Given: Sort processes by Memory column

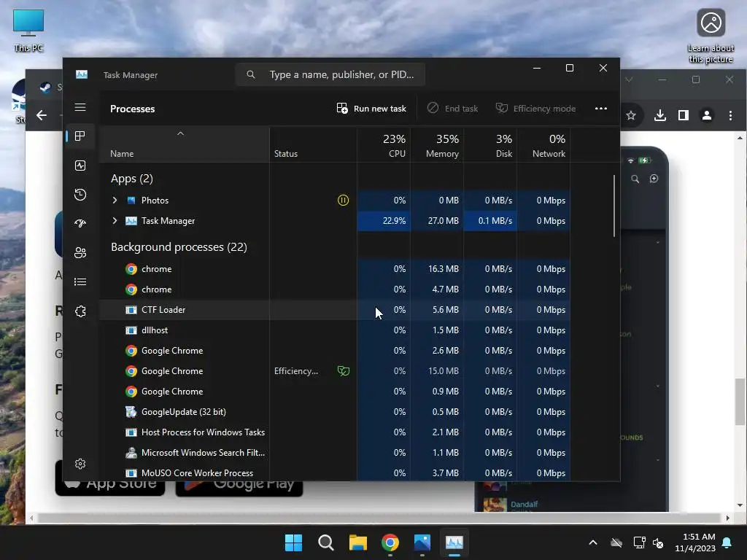Looking at the screenshot, I should [438, 145].
